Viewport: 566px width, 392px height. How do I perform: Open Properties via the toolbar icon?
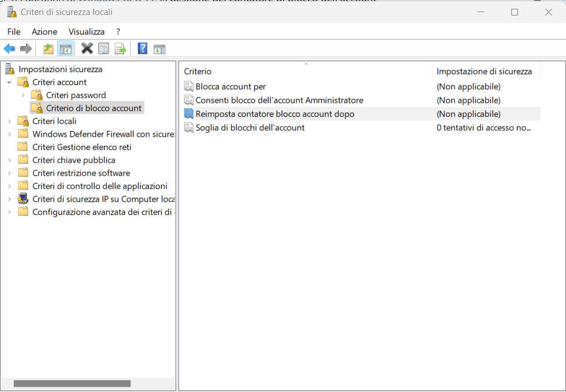click(x=103, y=49)
